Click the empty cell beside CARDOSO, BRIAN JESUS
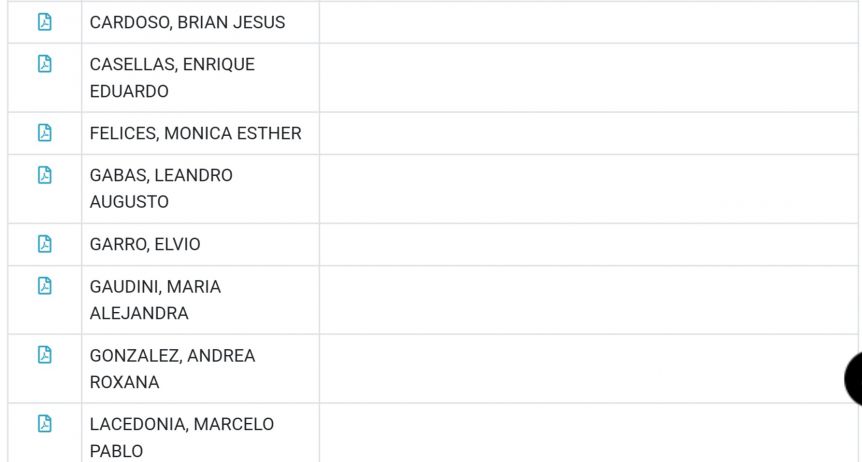The image size is (862, 462). pos(589,23)
